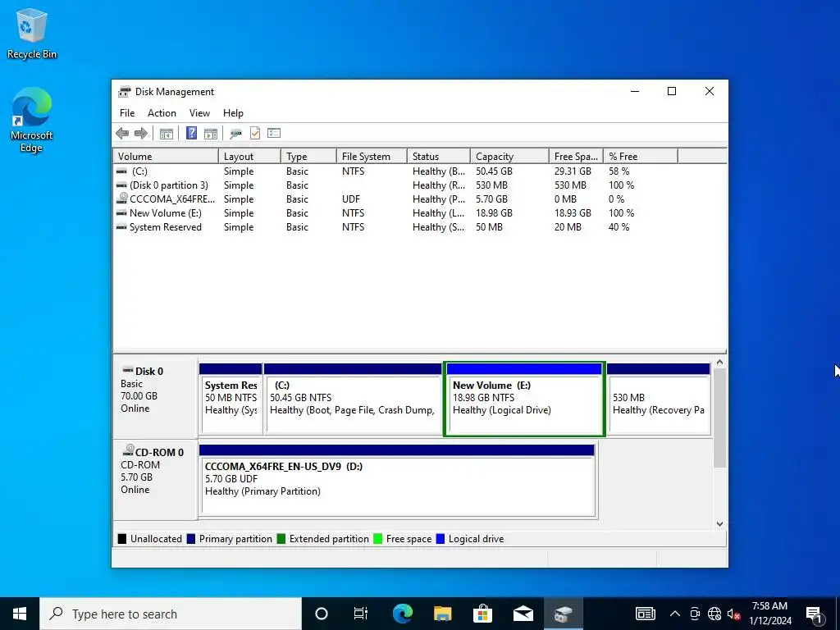Open Task View on the taskbar
This screenshot has height=630, width=840.
361,614
